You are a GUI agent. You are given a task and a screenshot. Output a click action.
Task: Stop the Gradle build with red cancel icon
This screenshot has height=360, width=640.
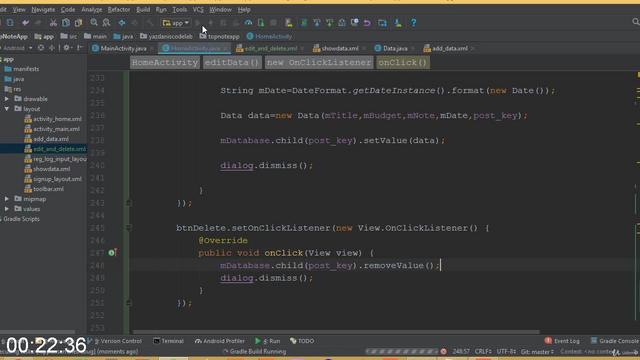tap(443, 351)
